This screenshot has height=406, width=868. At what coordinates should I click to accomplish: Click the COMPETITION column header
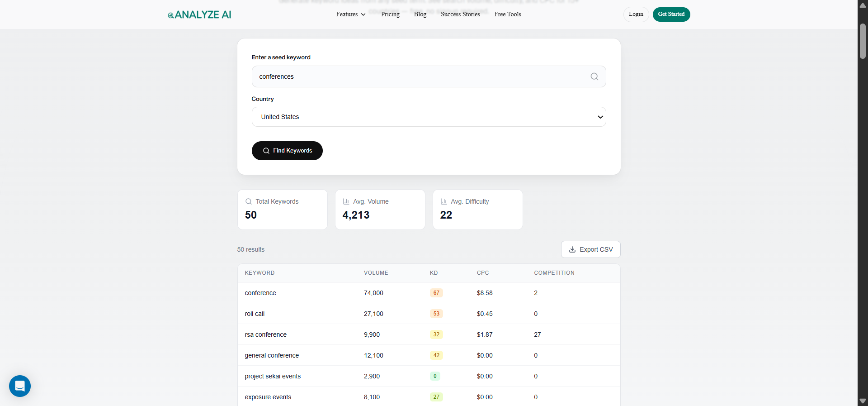click(554, 273)
